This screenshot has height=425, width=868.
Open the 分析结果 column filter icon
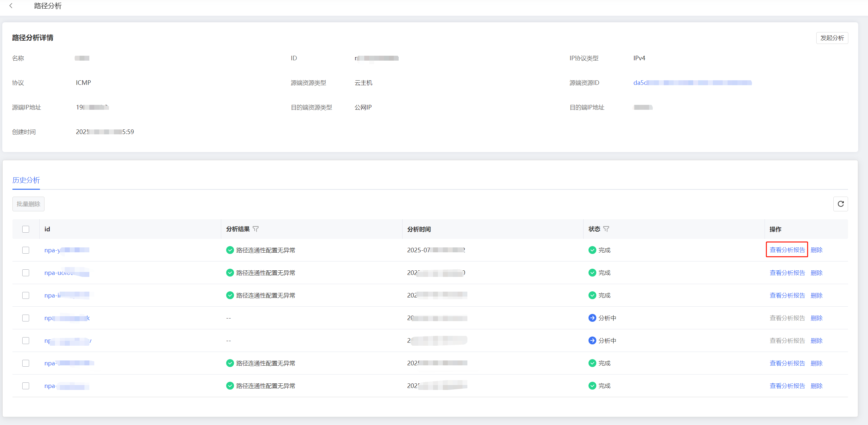coord(256,229)
